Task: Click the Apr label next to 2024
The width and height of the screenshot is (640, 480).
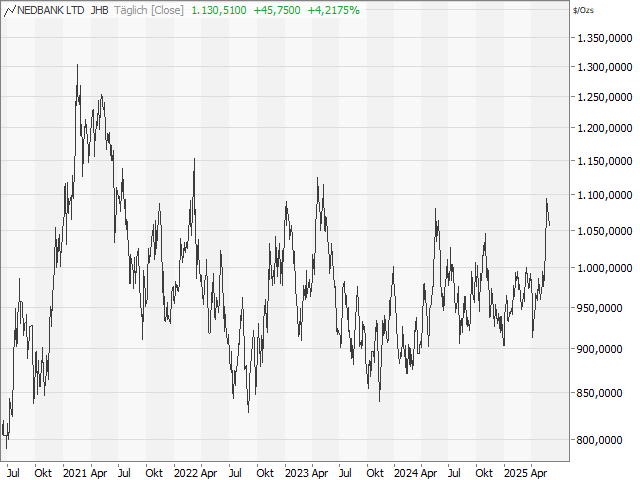Action: 429,473
